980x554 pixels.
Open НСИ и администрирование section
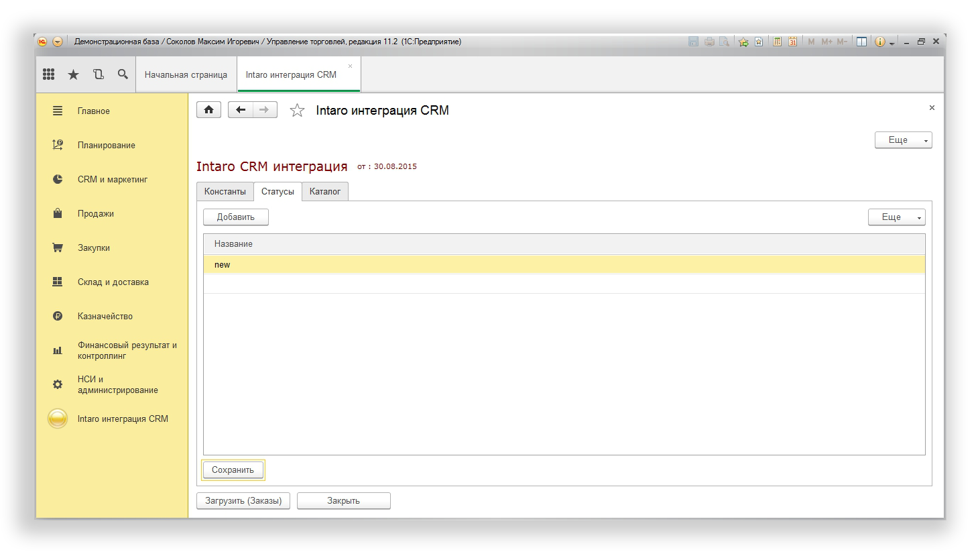tap(118, 385)
